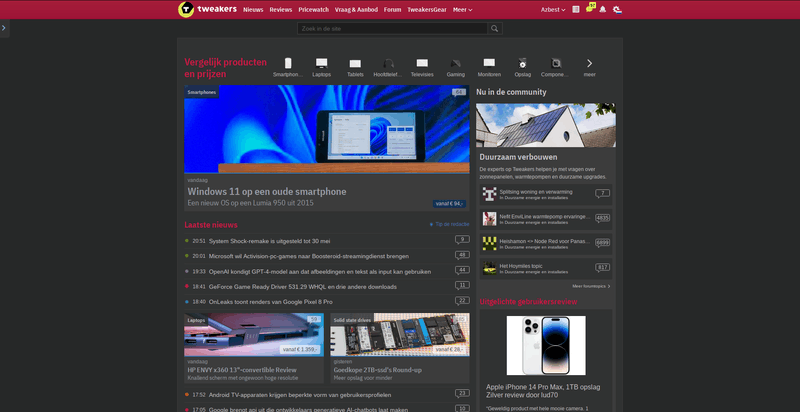
Task: Open the HP ENVY x360 review thumbnail
Action: click(x=254, y=334)
